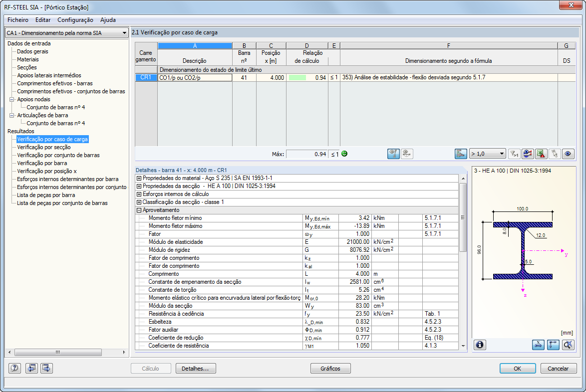Select Materiais in navigator

coord(27,59)
